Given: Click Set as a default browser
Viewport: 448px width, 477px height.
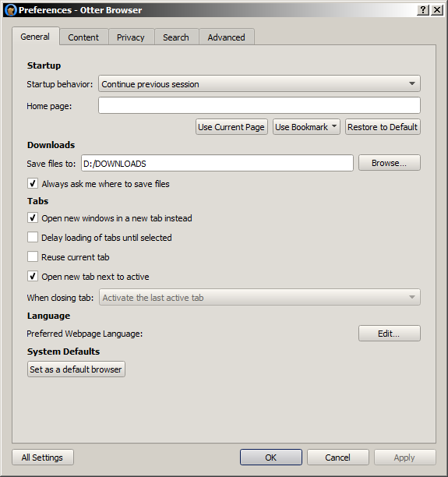Looking at the screenshot, I should click(x=76, y=369).
